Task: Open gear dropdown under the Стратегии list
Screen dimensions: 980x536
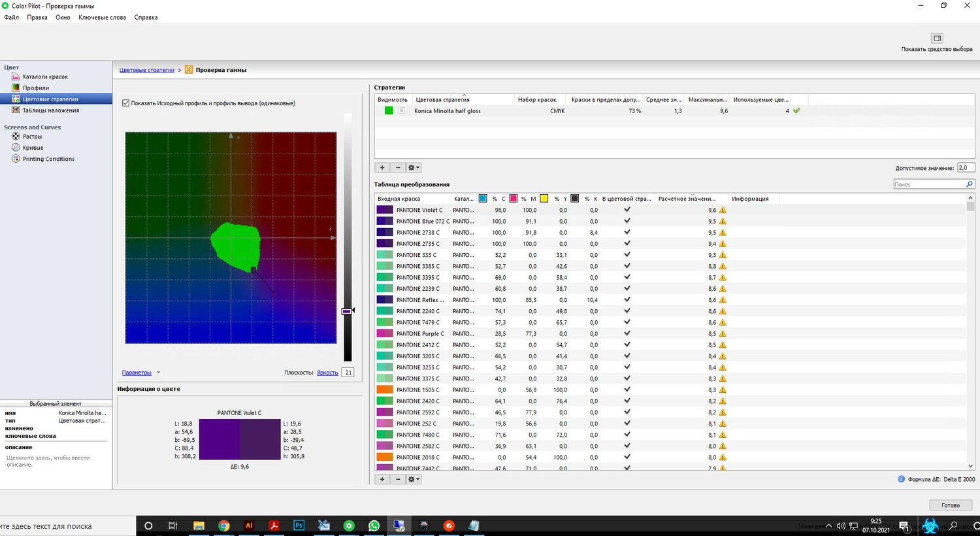Action: point(414,168)
